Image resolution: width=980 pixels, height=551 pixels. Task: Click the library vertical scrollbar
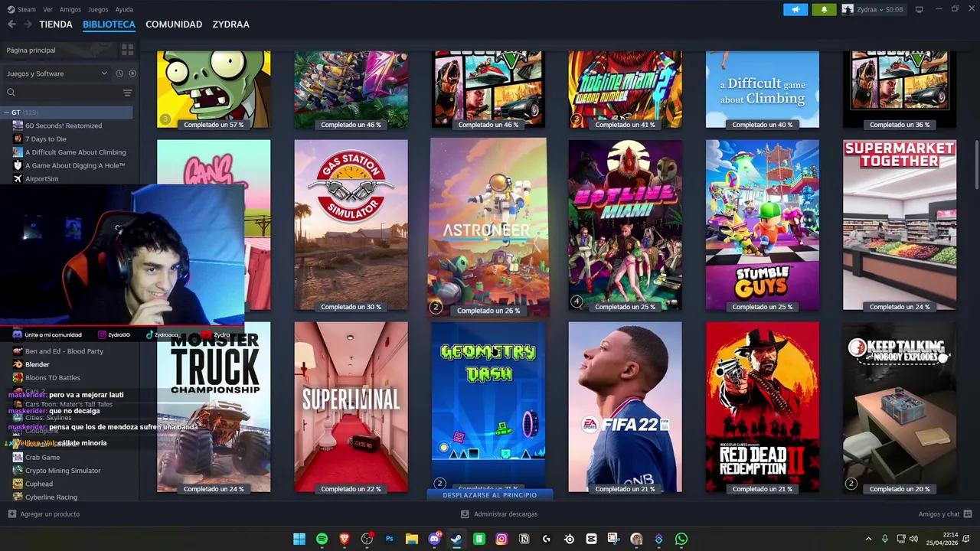pyautogui.click(x=976, y=165)
